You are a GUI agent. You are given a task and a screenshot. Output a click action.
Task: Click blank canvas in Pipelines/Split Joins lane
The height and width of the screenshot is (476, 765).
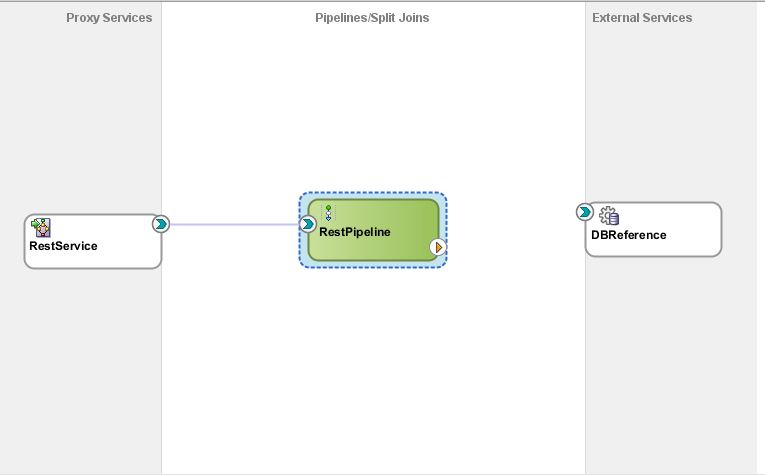pyautogui.click(x=372, y=380)
